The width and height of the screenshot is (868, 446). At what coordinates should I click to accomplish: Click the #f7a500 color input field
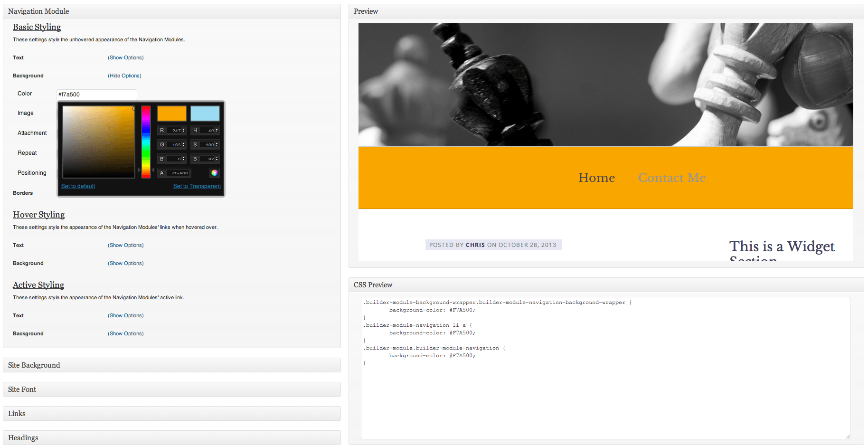(x=96, y=94)
